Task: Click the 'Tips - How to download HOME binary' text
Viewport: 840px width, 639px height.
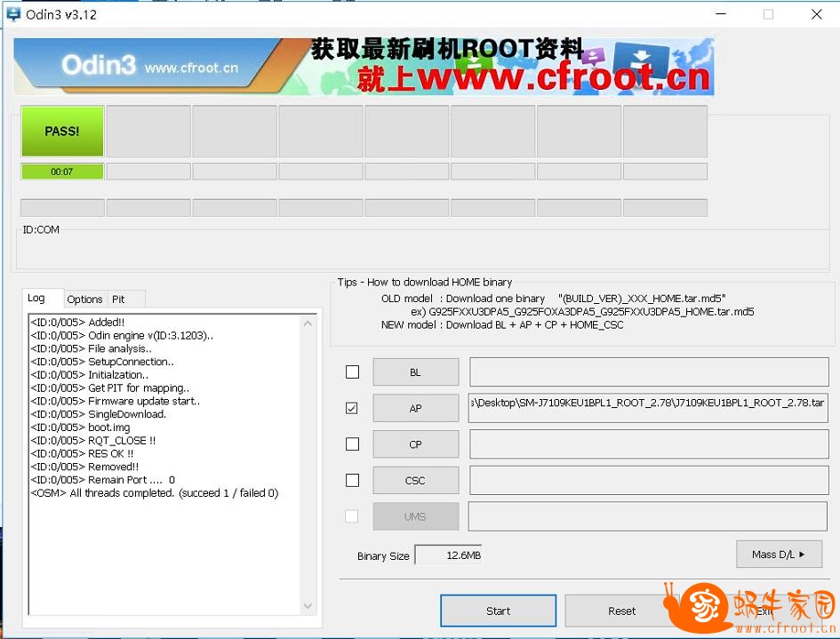Action: (425, 283)
